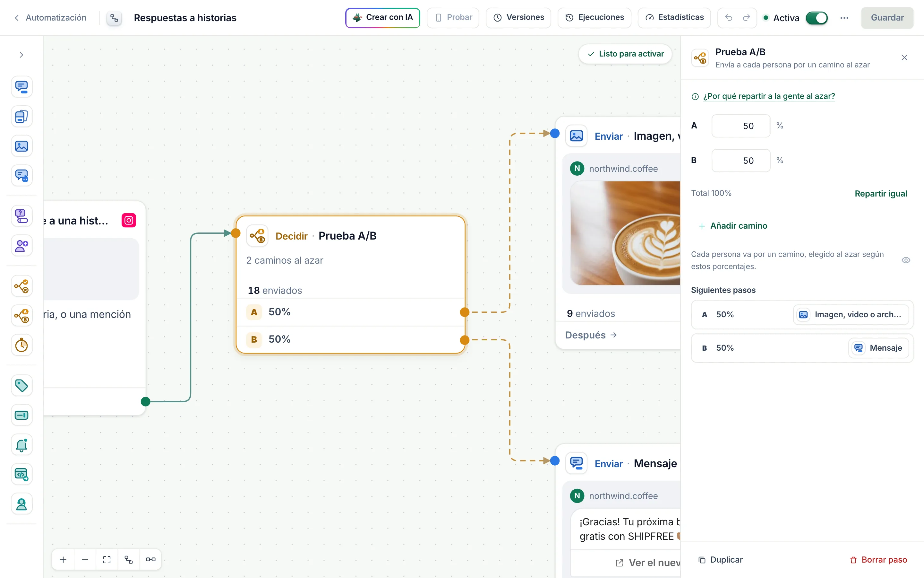Select the add-contact people icon in sidebar
The image size is (924, 578).
tap(21, 245)
